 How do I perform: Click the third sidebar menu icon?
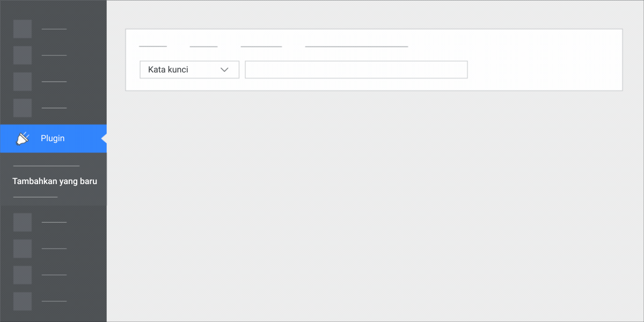(x=22, y=81)
